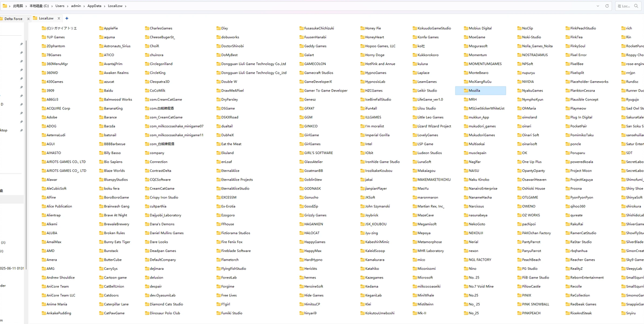Select the Hopoo Games, LLC folder icon
644x324 pixels.
click(x=362, y=46)
